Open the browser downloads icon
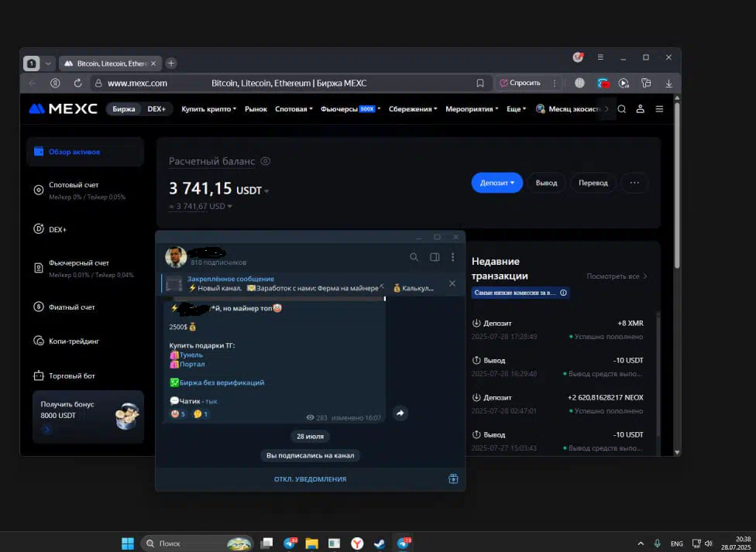Image resolution: width=756 pixels, height=552 pixels. (x=668, y=83)
